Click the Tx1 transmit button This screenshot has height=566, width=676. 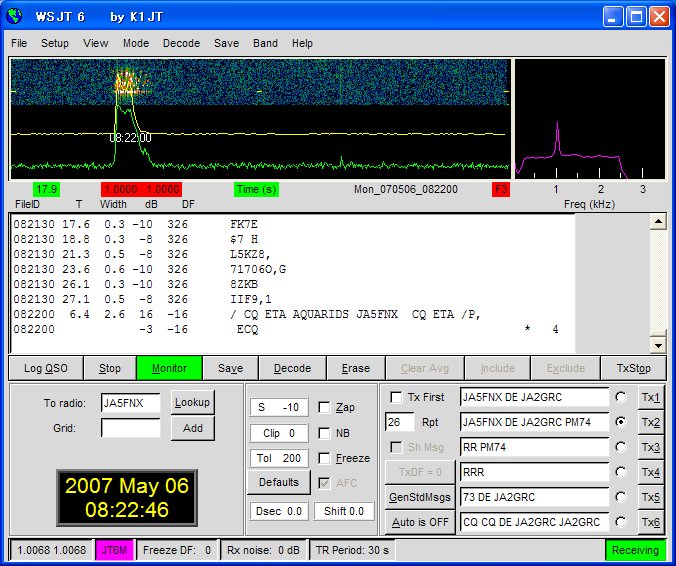[650, 397]
